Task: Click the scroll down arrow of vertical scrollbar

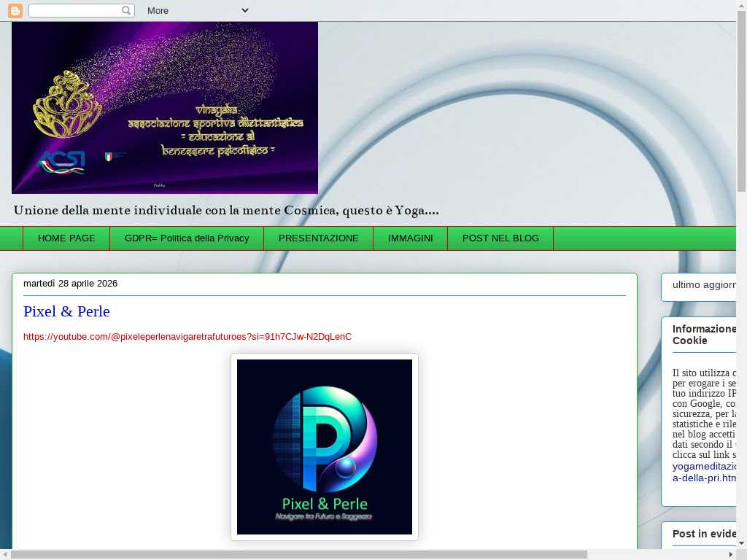Action: 741,542
